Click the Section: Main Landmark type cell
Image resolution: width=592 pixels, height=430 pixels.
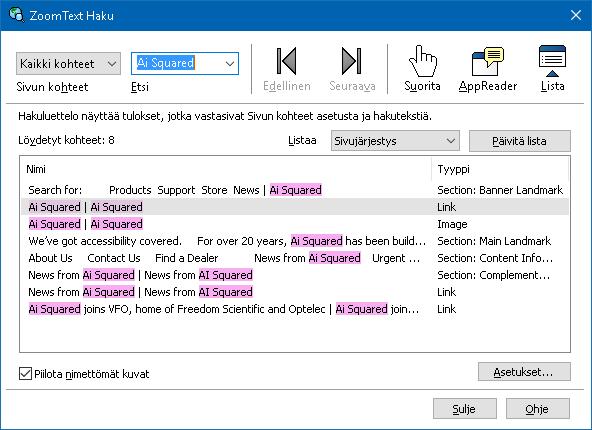pos(494,241)
